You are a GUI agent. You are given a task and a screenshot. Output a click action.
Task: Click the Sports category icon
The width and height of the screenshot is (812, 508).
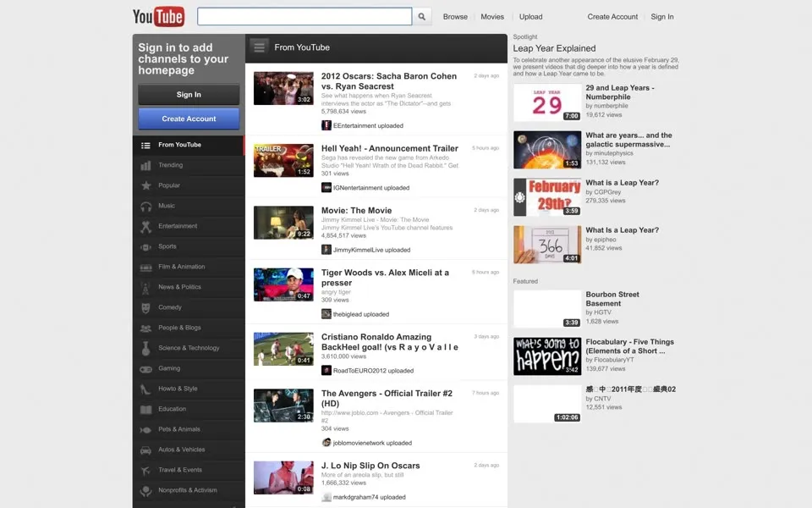coord(146,246)
